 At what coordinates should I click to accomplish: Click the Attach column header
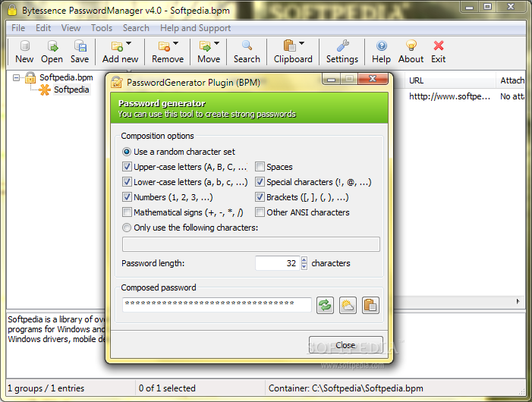tap(512, 80)
